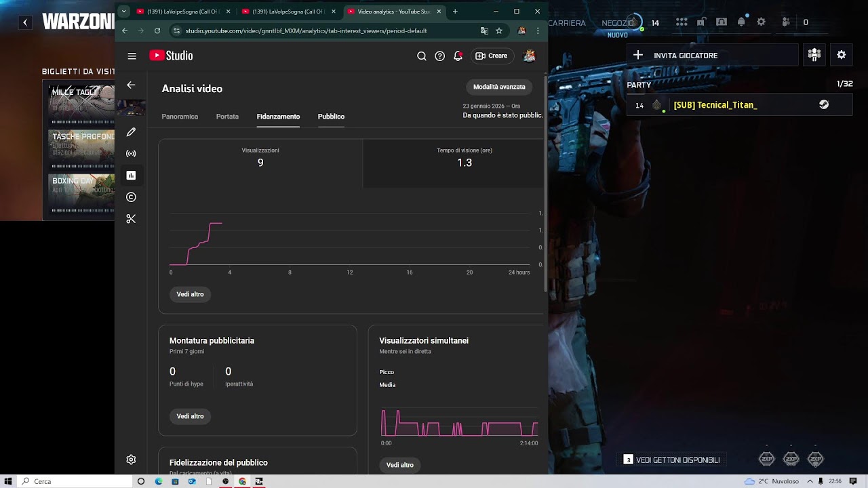Screen dimensions: 868x488
Task: Open the video thumbnail in Studio sidebar
Action: click(131, 107)
